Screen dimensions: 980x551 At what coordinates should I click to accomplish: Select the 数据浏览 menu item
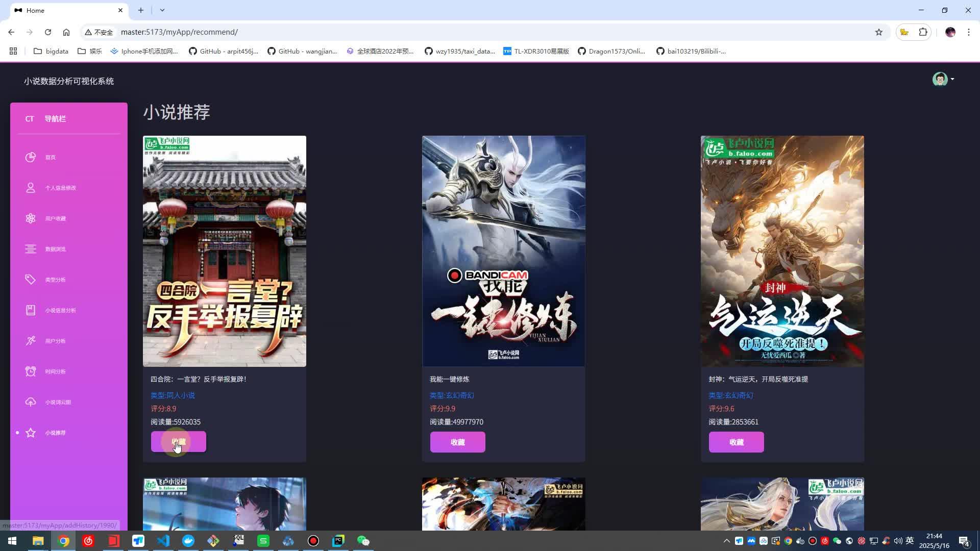click(55, 249)
